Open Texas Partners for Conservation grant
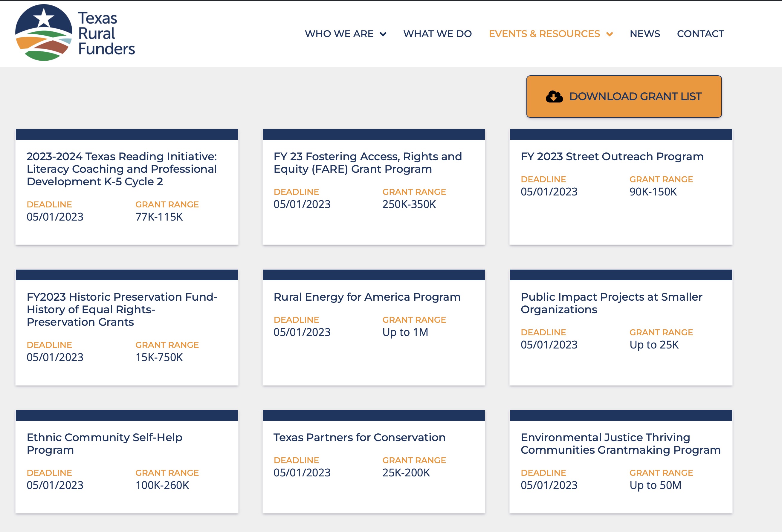Screen dimensions: 782x532 tap(359, 437)
